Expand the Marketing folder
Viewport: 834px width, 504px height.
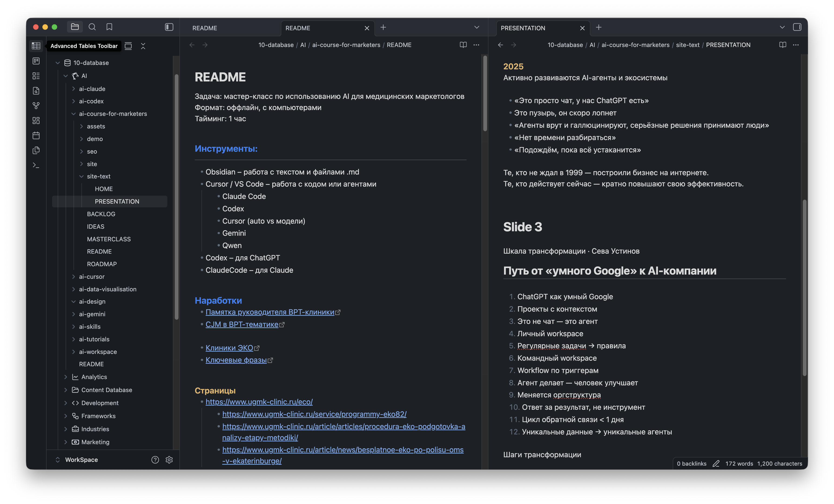click(x=66, y=442)
